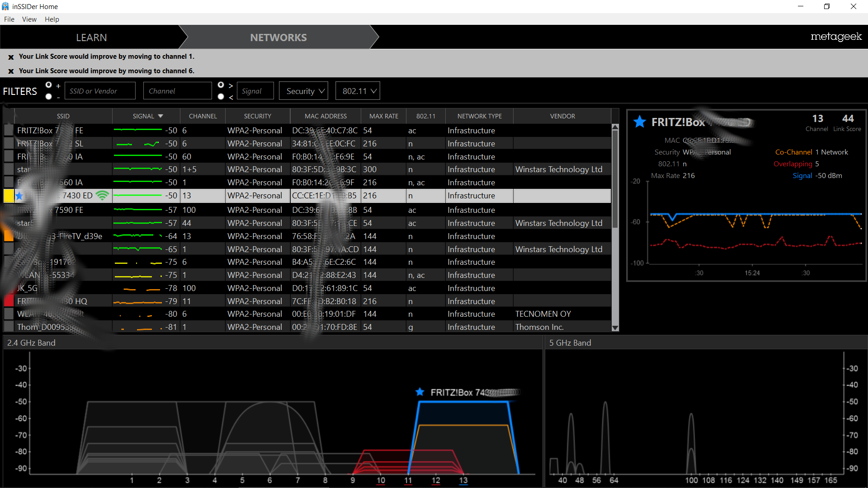Click the Signal column sort arrow

(x=160, y=116)
